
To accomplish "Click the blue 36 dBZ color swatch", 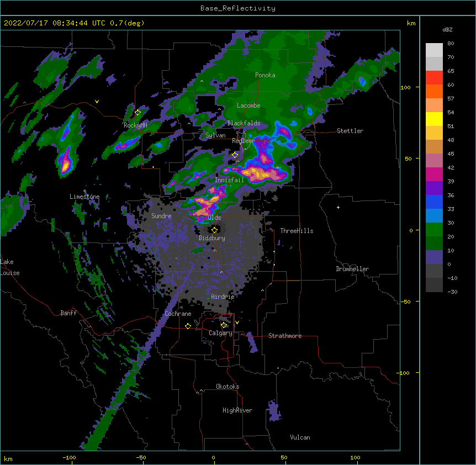I will [434, 202].
